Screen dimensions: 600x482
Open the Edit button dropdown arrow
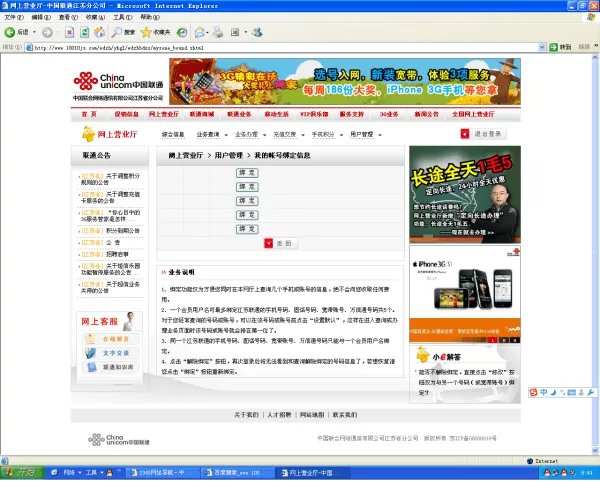pos(246,33)
